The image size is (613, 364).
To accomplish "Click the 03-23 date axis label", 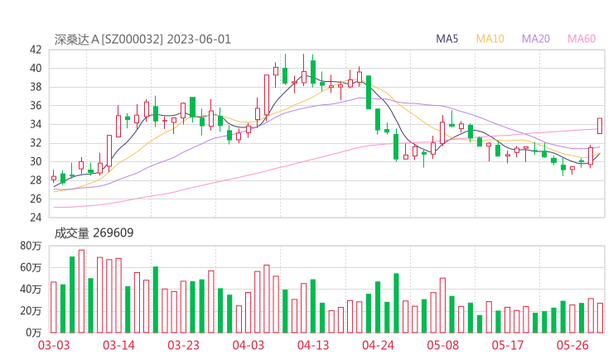I will click(183, 345).
